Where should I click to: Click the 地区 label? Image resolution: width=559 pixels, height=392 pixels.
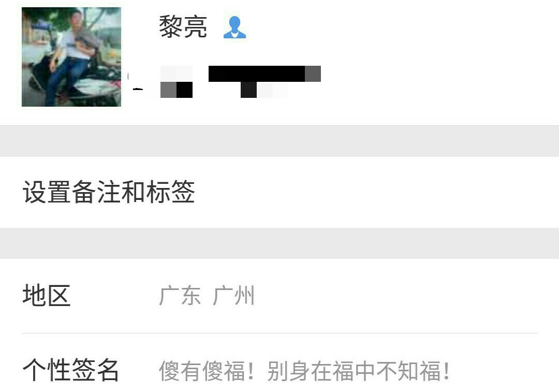point(47,295)
